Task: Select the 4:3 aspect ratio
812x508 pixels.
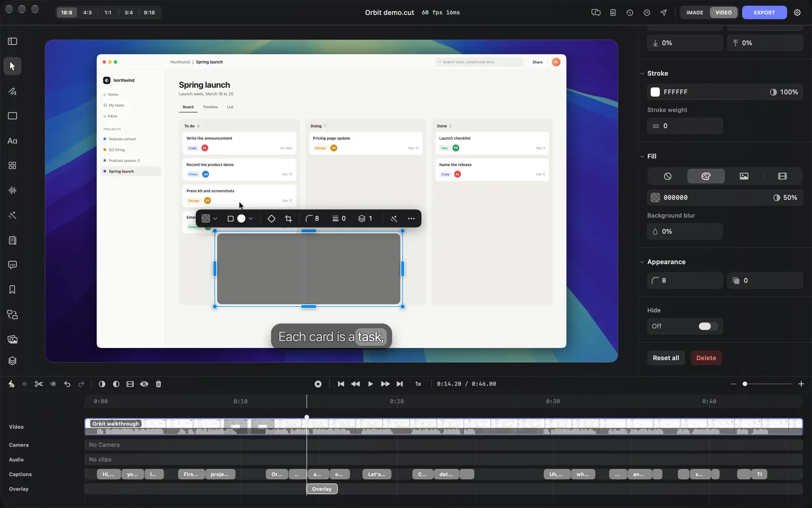Action: tap(87, 13)
